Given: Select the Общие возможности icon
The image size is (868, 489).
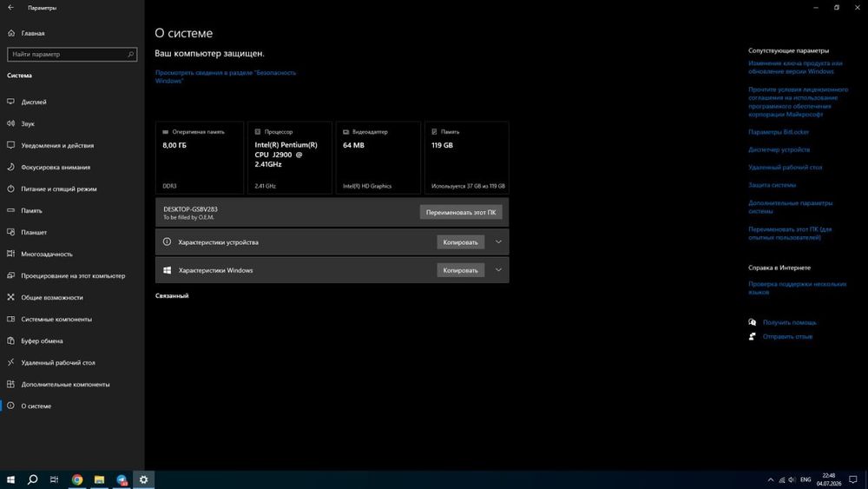Looking at the screenshot, I should 10,297.
